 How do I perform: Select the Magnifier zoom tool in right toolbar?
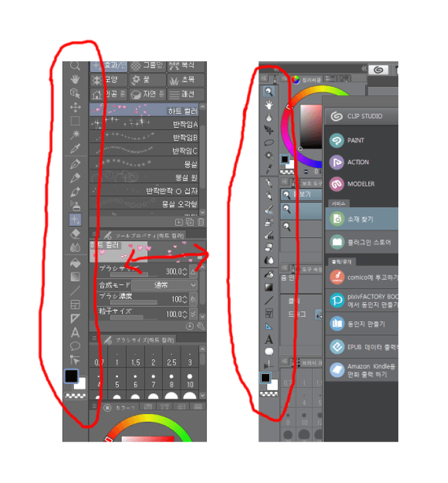(269, 91)
